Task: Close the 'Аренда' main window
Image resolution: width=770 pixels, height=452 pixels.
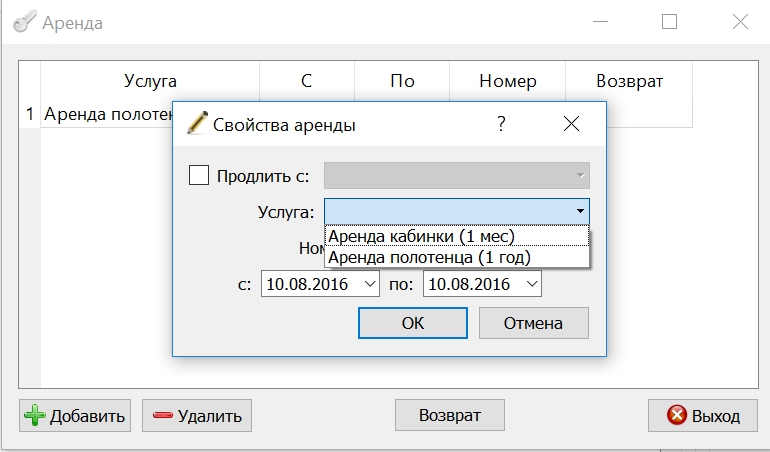Action: pos(740,22)
